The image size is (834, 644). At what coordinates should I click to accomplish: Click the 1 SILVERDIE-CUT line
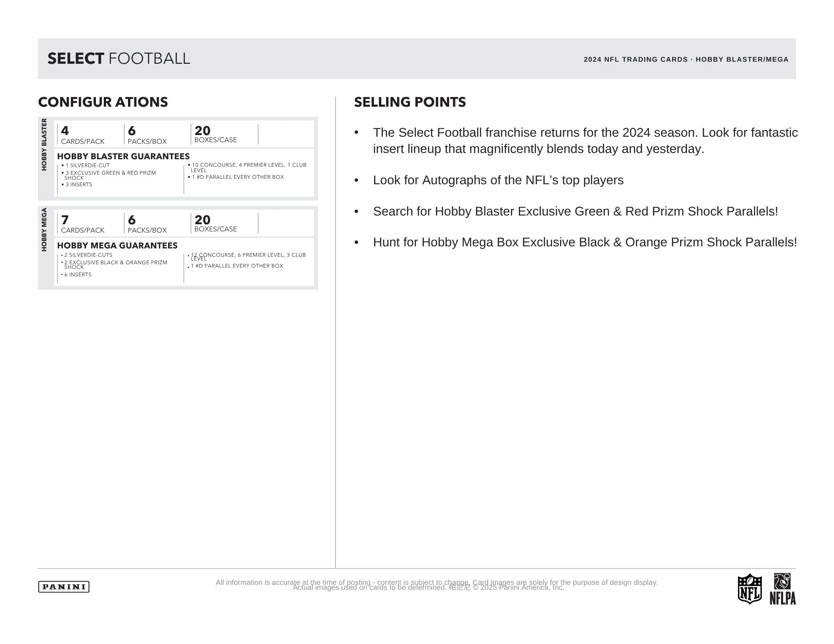[85, 165]
